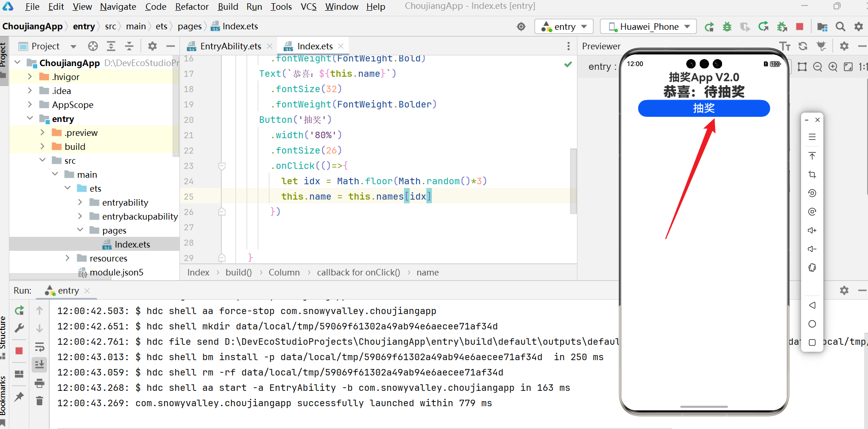Switch to EntryAbility.ets tab

[x=230, y=46]
